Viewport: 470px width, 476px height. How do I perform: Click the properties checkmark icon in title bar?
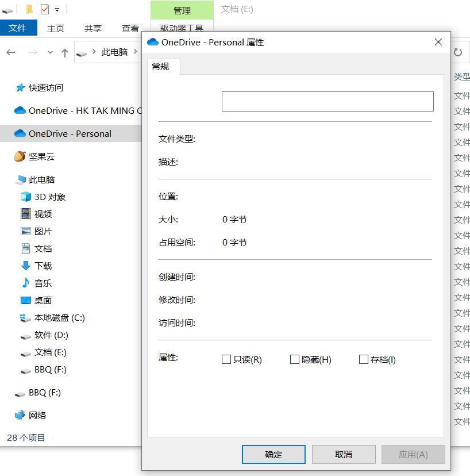(45, 9)
